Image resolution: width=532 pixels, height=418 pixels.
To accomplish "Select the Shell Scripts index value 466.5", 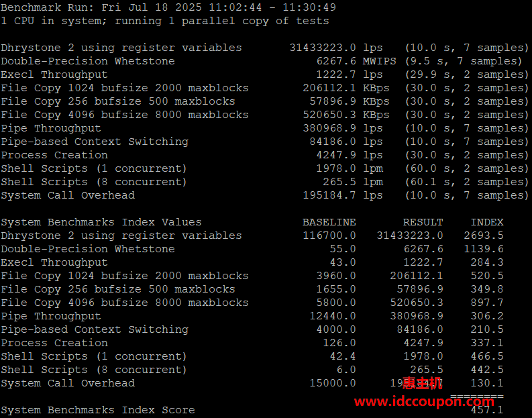I will pyautogui.click(x=487, y=356).
